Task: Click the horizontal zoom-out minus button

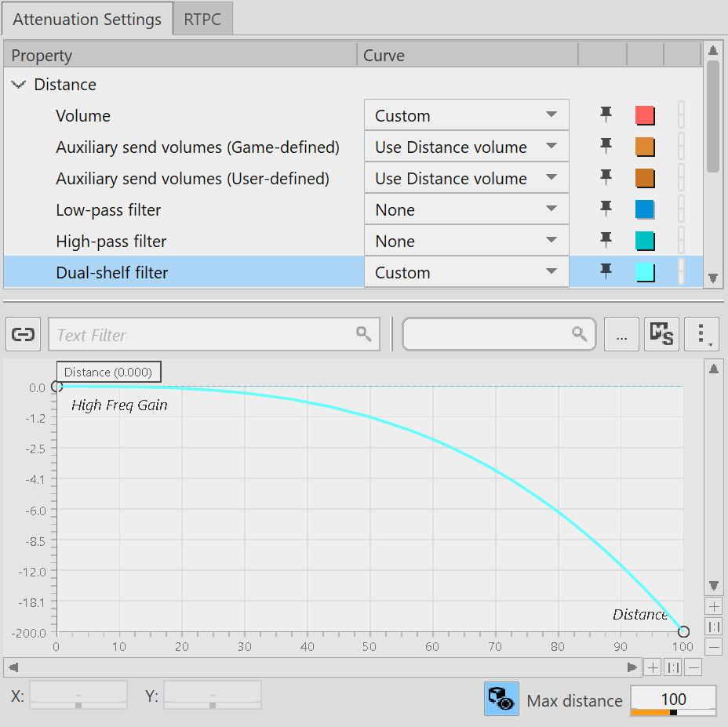Action: (693, 667)
